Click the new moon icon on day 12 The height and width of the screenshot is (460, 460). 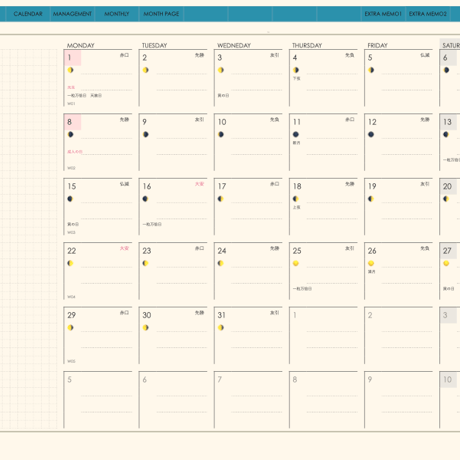pyautogui.click(x=371, y=134)
